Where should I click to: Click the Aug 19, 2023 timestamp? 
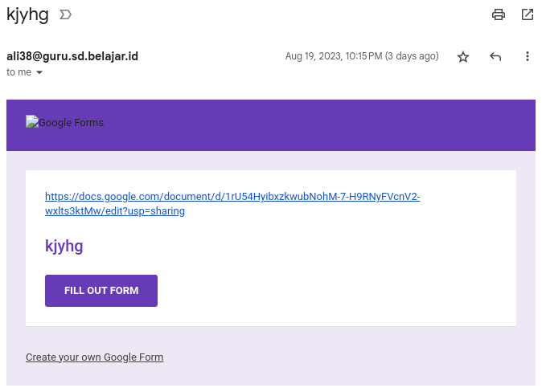point(362,56)
